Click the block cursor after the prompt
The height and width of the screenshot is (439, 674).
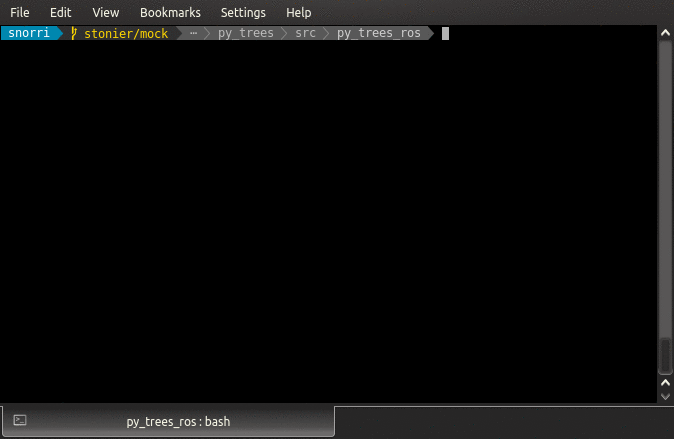tap(446, 33)
